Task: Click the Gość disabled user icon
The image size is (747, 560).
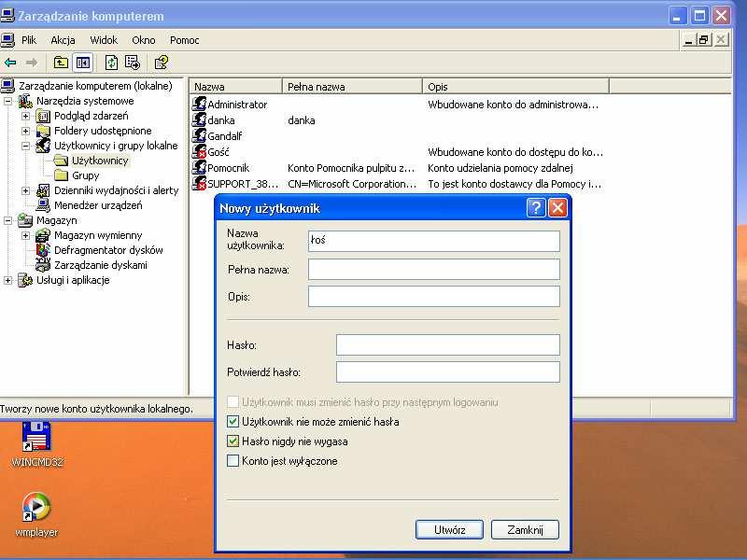Action: point(199,151)
